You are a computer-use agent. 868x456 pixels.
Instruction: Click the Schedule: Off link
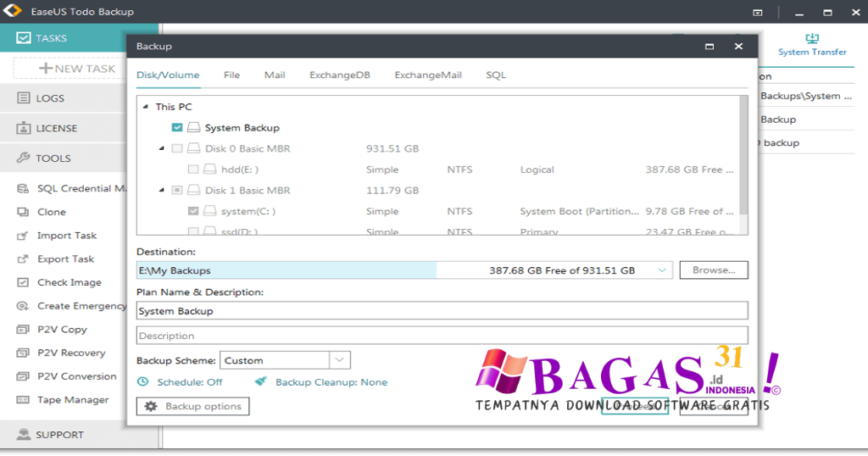[189, 382]
